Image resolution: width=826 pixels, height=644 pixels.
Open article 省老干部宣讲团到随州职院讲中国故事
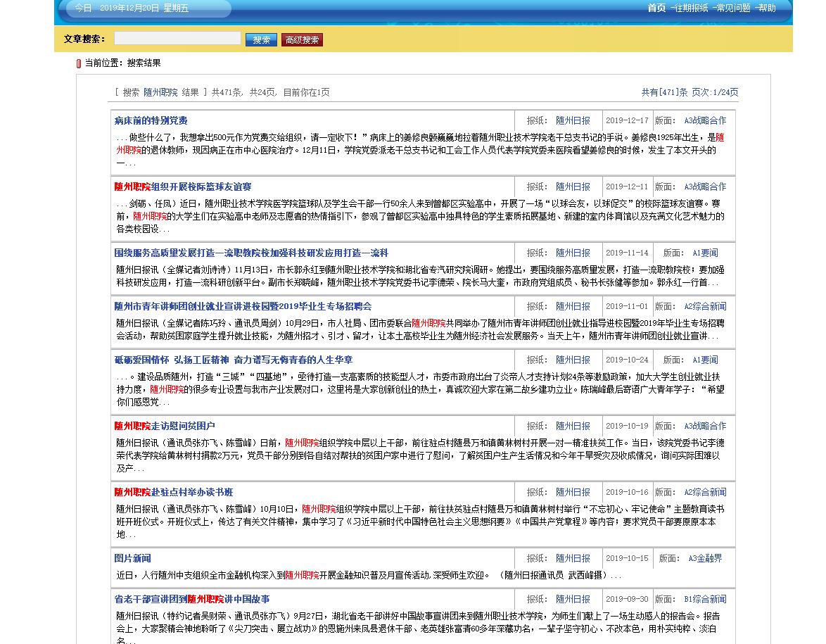point(192,600)
